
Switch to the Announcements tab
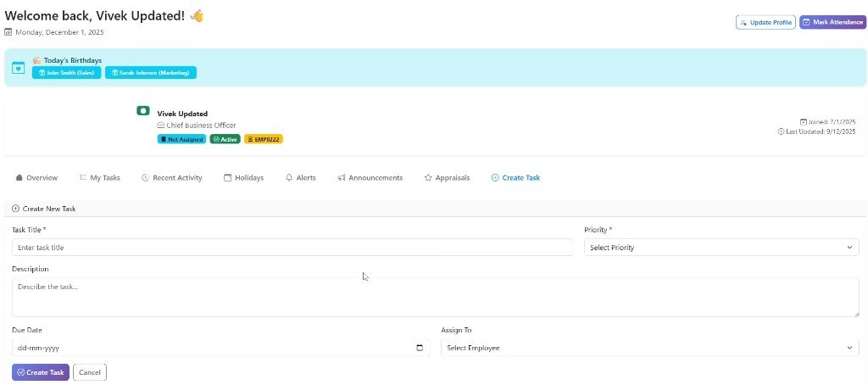pyautogui.click(x=370, y=178)
